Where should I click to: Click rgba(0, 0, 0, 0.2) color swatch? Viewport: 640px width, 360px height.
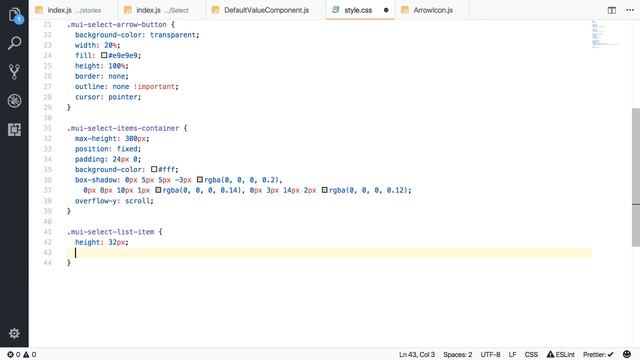click(200, 180)
